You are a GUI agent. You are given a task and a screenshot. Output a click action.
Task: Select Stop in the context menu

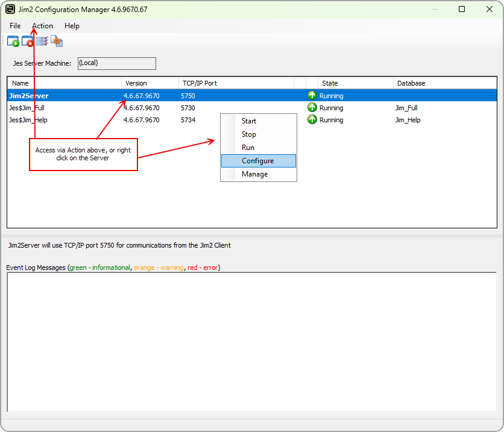tap(249, 134)
